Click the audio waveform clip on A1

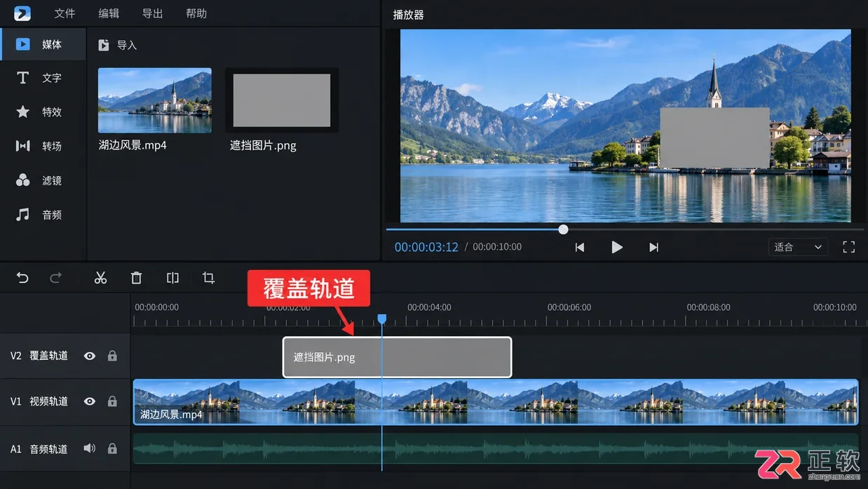point(496,448)
